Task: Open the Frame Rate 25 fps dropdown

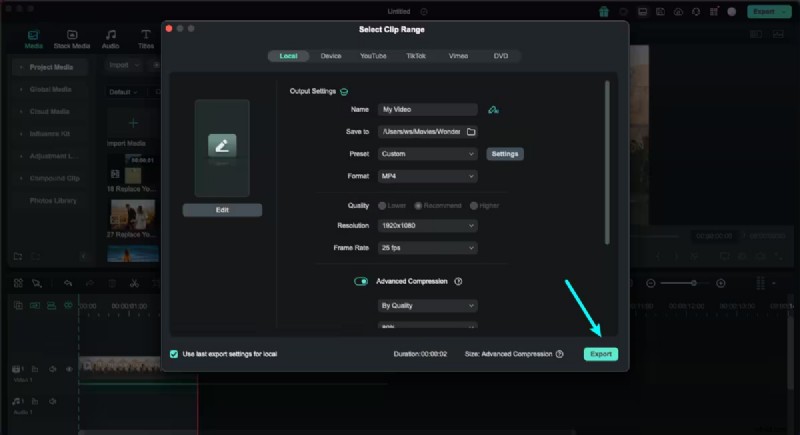Action: 428,248
